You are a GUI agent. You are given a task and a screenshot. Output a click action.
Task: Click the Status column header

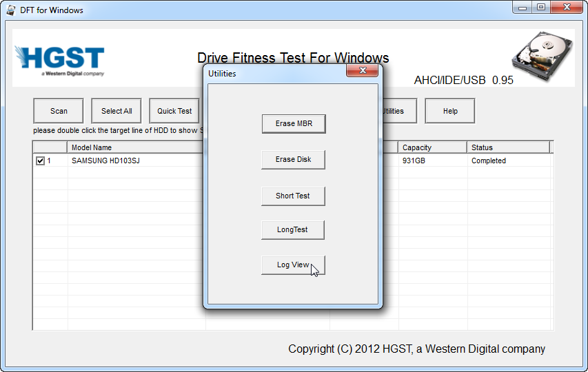point(508,147)
